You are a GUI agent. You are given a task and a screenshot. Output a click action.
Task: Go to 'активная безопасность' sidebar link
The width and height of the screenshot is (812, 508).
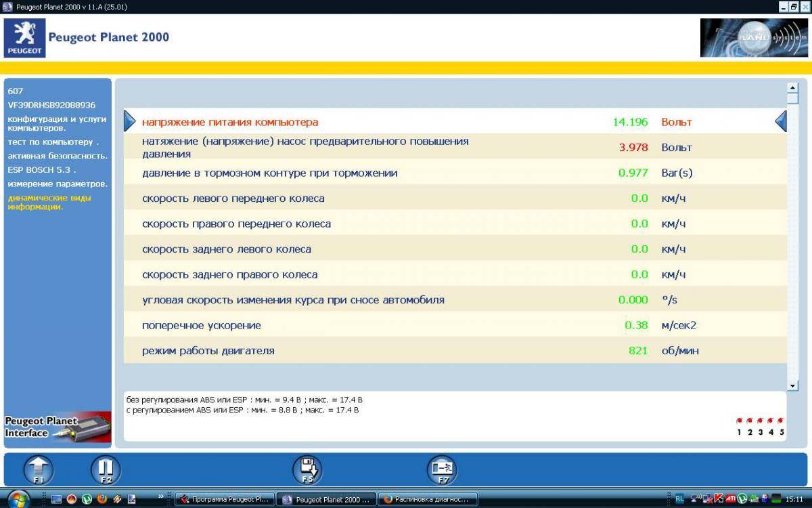58,156
